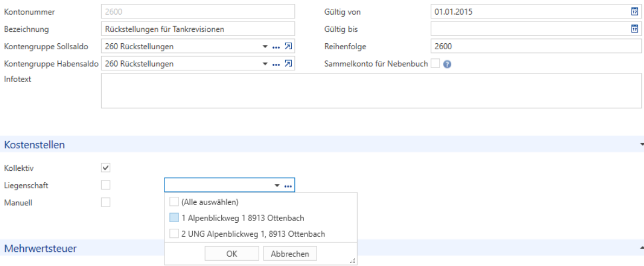Toggle the Liegenschaft dropdown arrow
644x266 pixels.
click(x=277, y=186)
